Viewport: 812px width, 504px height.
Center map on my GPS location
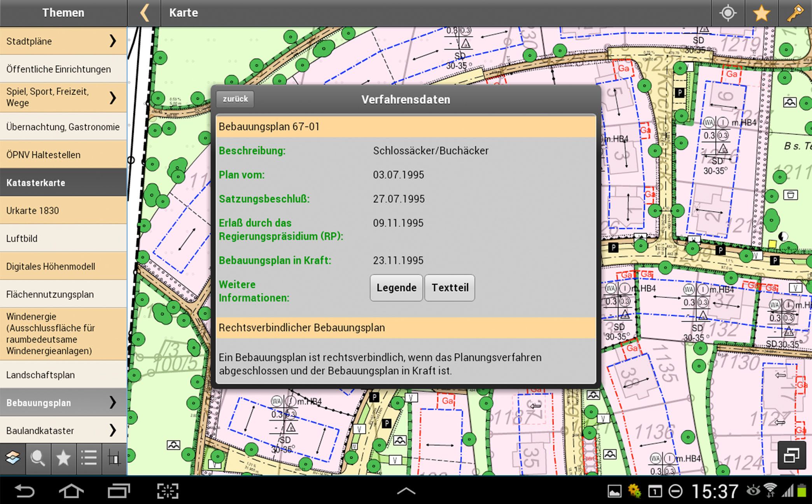pyautogui.click(x=728, y=13)
